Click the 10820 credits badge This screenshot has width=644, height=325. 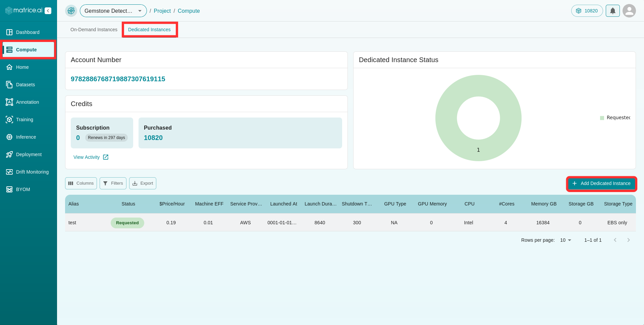[x=587, y=11]
